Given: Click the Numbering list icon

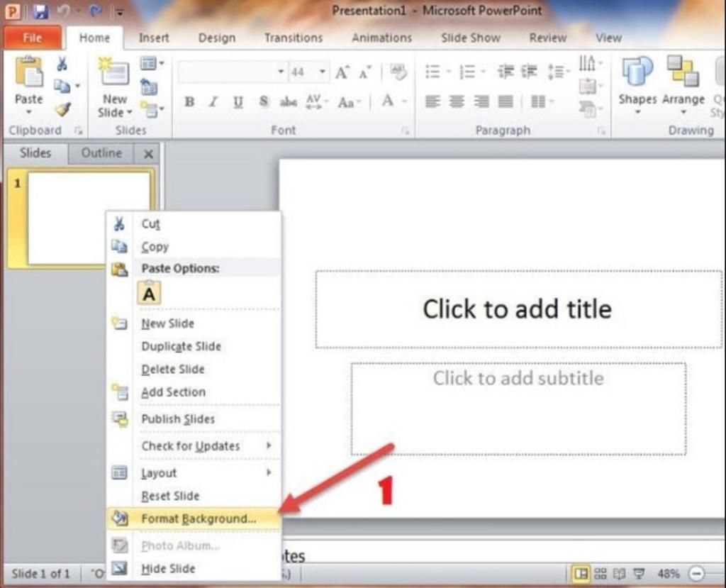Looking at the screenshot, I should click(x=467, y=72).
